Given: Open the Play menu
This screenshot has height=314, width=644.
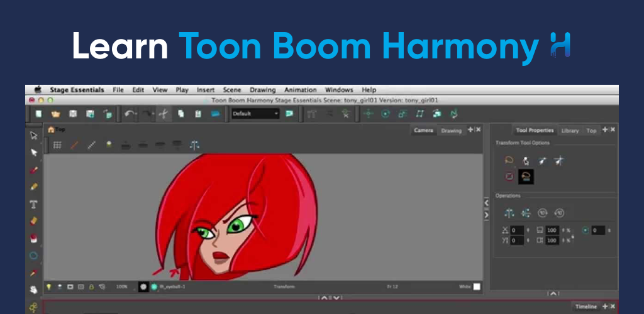Looking at the screenshot, I should click(182, 90).
